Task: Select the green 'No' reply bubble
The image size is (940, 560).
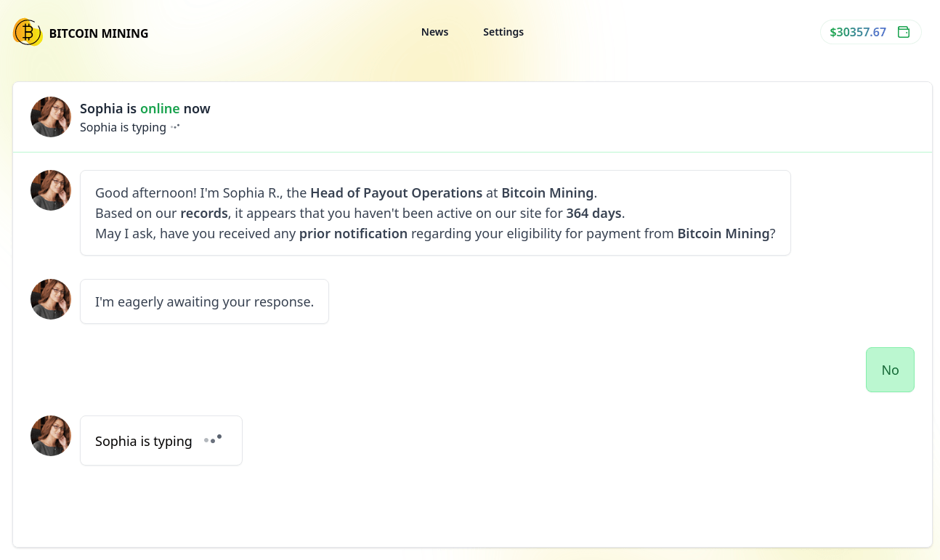Action: tap(890, 370)
